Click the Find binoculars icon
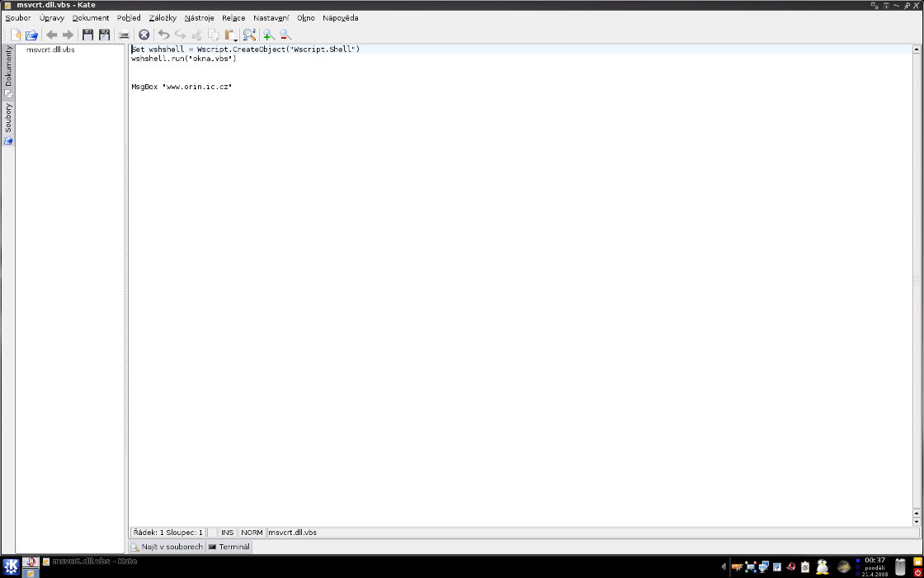Viewport: 924px width, 578px height. click(x=248, y=35)
